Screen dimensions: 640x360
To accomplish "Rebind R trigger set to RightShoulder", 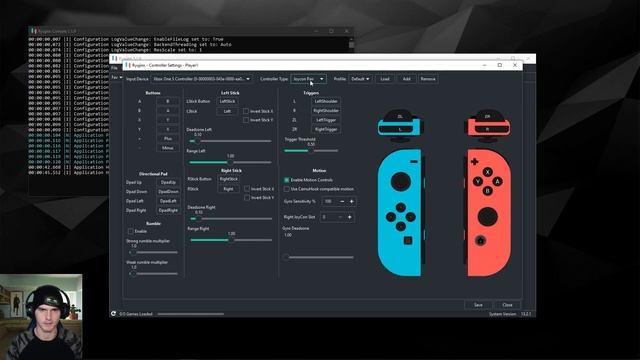I will click(x=326, y=111).
